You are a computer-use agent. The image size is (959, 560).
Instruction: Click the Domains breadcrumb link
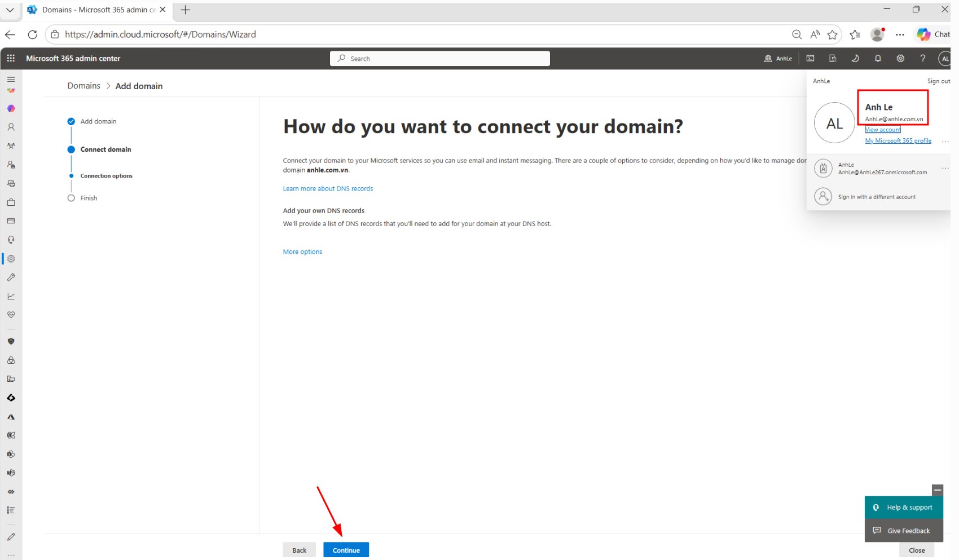[84, 86]
